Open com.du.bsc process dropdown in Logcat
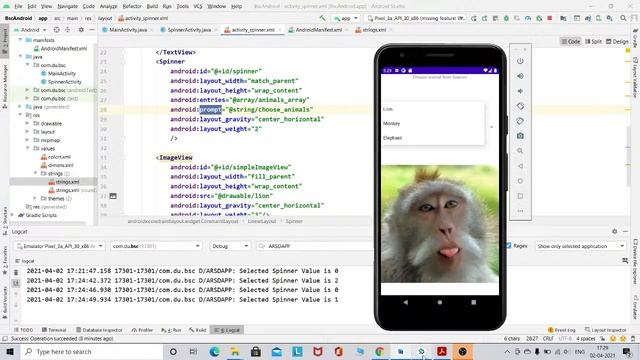This screenshot has height=360, width=640. 156,246
